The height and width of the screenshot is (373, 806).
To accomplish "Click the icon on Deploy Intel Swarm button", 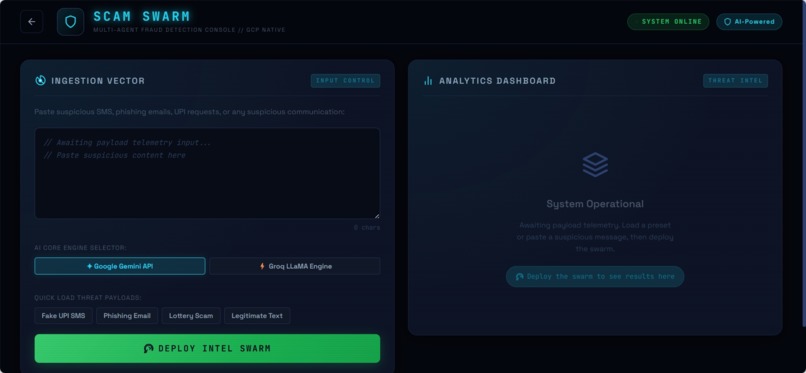I will [x=149, y=348].
